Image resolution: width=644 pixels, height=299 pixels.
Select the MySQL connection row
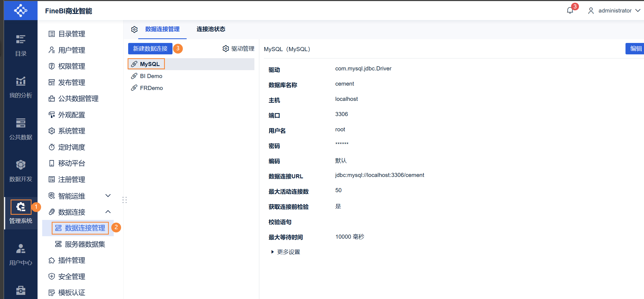191,64
